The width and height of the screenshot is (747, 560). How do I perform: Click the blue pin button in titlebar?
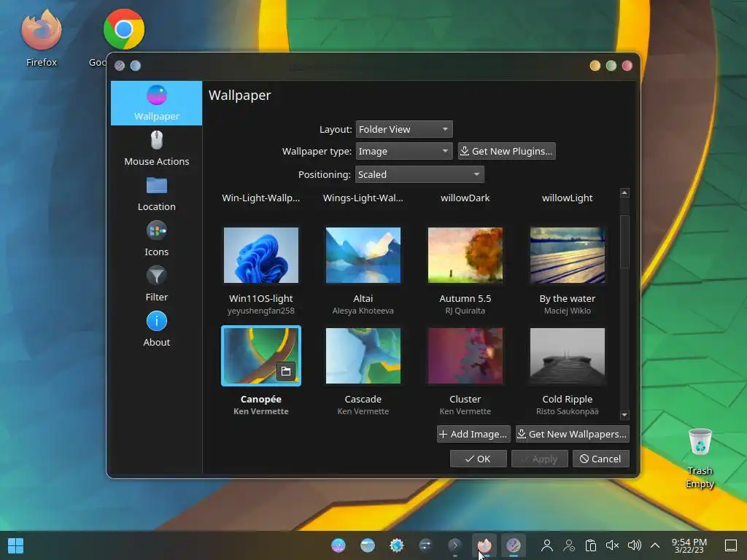[x=135, y=66]
